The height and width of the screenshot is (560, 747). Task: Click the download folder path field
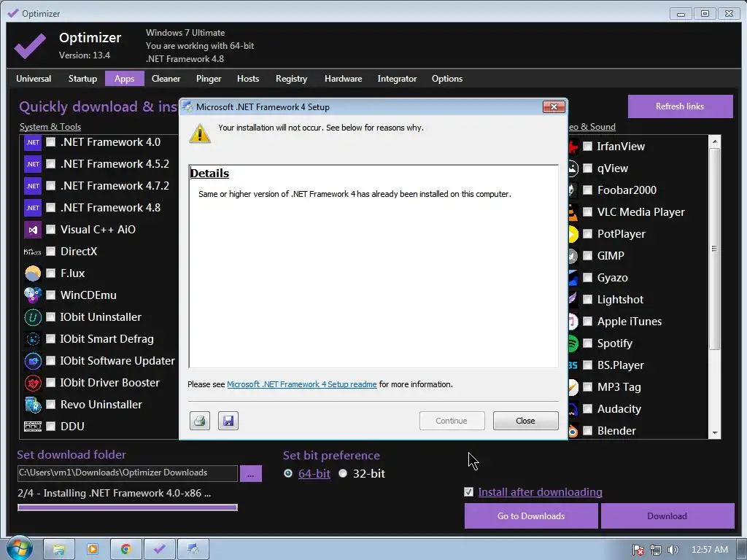coord(127,472)
